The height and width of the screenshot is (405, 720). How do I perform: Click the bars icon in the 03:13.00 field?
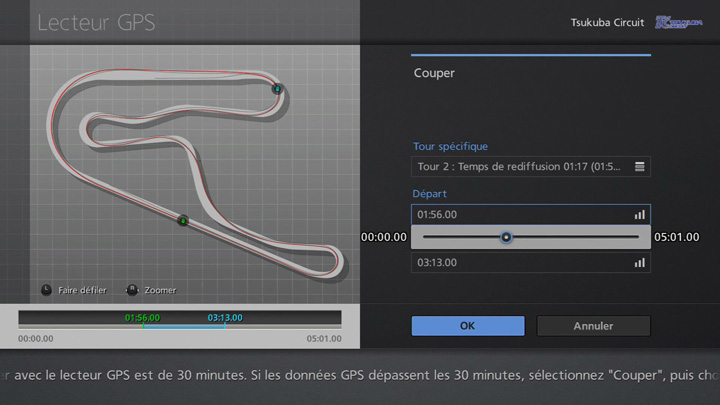coord(639,263)
